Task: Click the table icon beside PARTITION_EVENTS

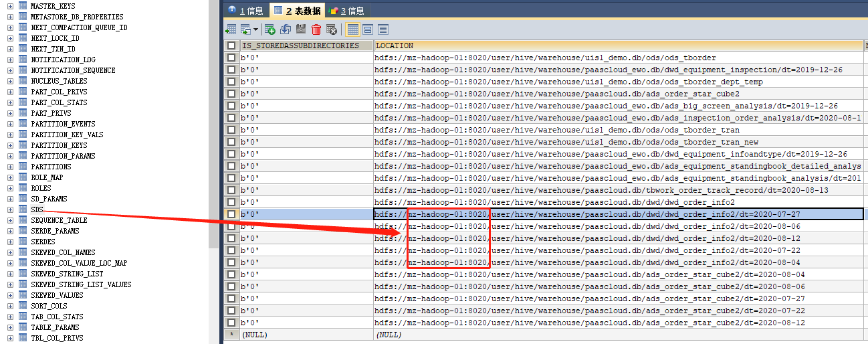Action: tap(22, 124)
